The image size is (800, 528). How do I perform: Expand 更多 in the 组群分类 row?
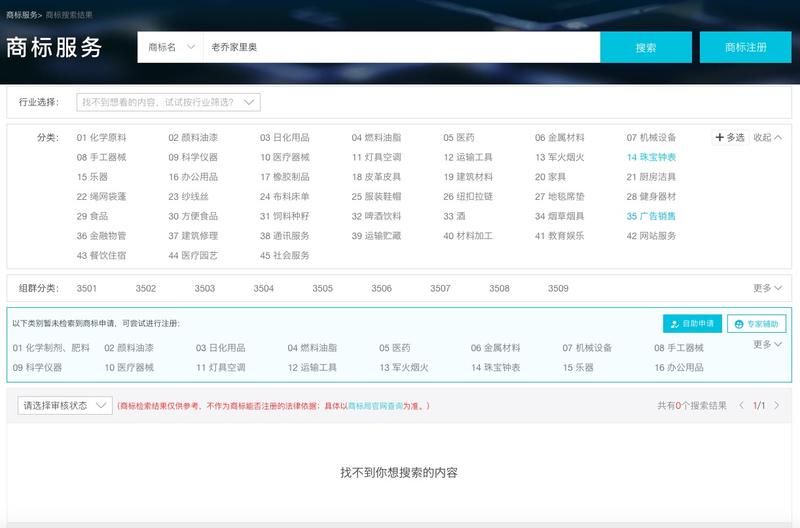click(x=767, y=288)
